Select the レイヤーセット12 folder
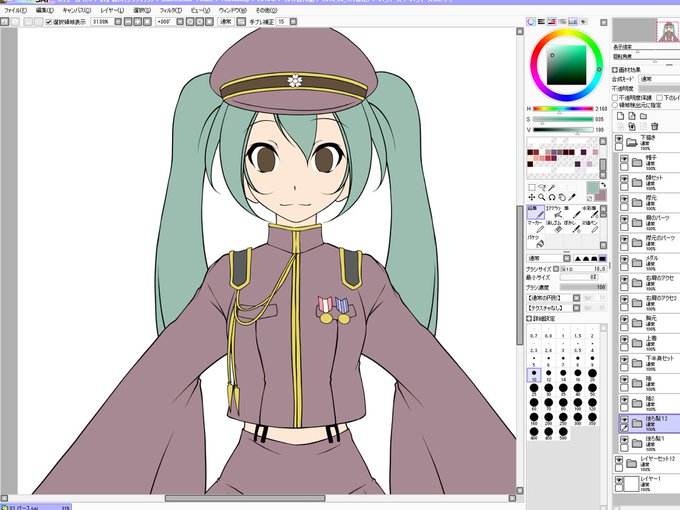Screen dimensions: 680x510 [x=647, y=464]
